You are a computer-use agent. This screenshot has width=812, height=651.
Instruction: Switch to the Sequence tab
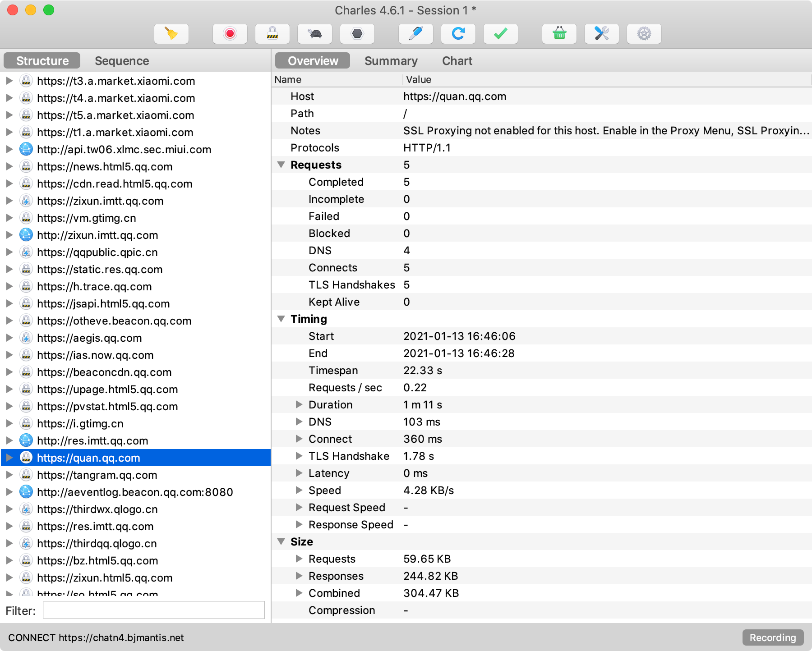tap(121, 60)
